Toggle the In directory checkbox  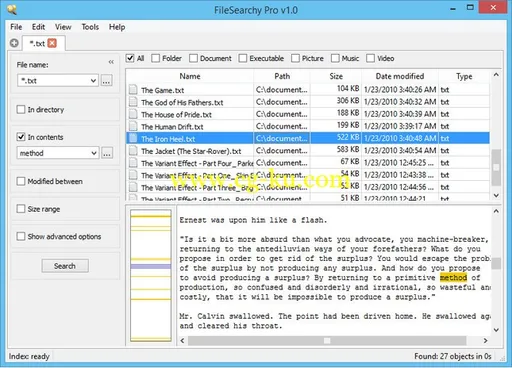tap(21, 109)
